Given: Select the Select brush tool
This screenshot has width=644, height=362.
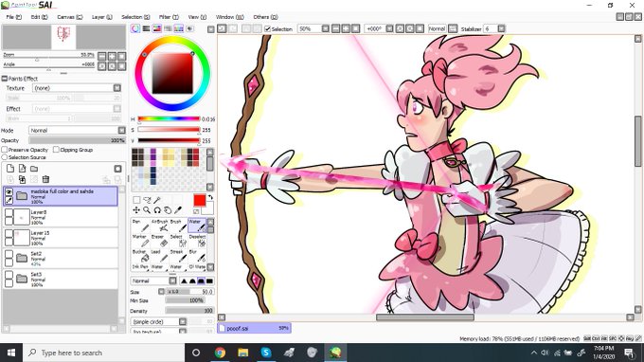Looking at the screenshot, I should 178,241.
